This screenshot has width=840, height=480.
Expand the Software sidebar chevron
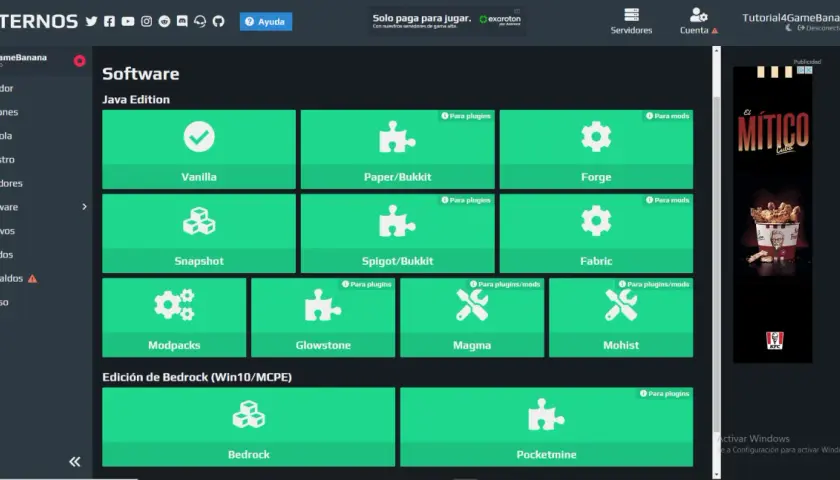click(84, 207)
